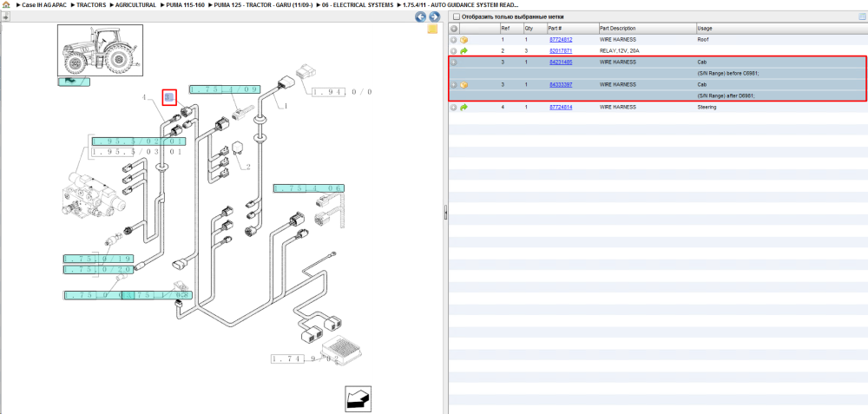Open PUMA 125 - TRACTOR - GARU breadcrumb
Screen dimensions: 868x414
tap(263, 4)
